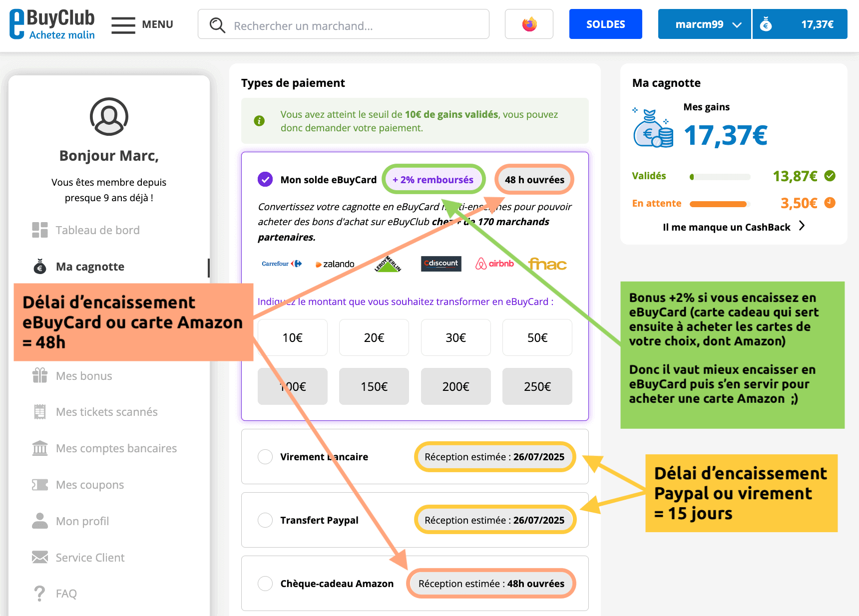Click the chevron next to CashBack link
Viewport: 859px width, 616px height.
point(802,226)
